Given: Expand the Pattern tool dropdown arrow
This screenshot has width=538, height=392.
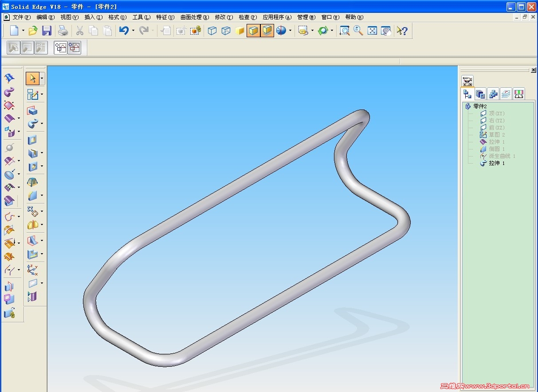Looking at the screenshot, I should coord(42,211).
